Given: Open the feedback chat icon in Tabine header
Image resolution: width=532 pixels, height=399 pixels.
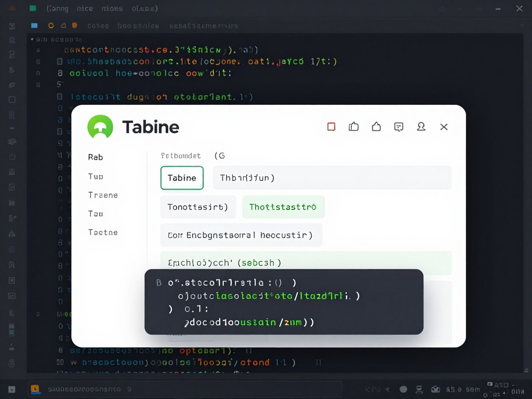Looking at the screenshot, I should (399, 126).
